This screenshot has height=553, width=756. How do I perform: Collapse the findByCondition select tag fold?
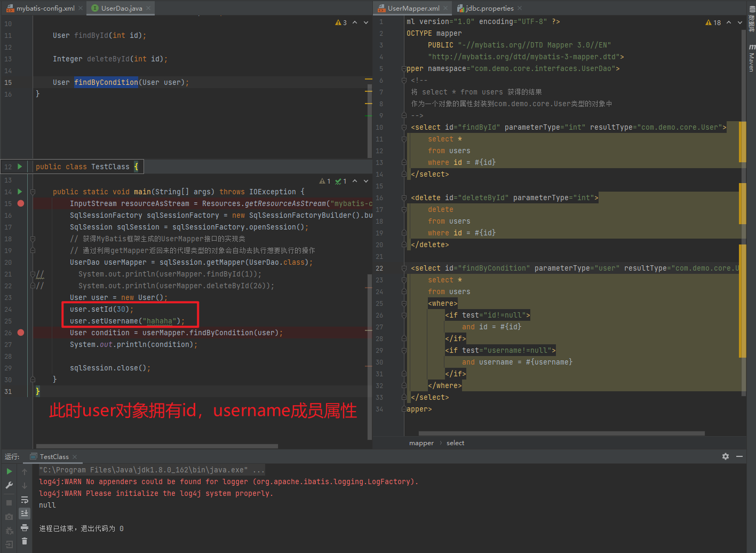coord(404,268)
